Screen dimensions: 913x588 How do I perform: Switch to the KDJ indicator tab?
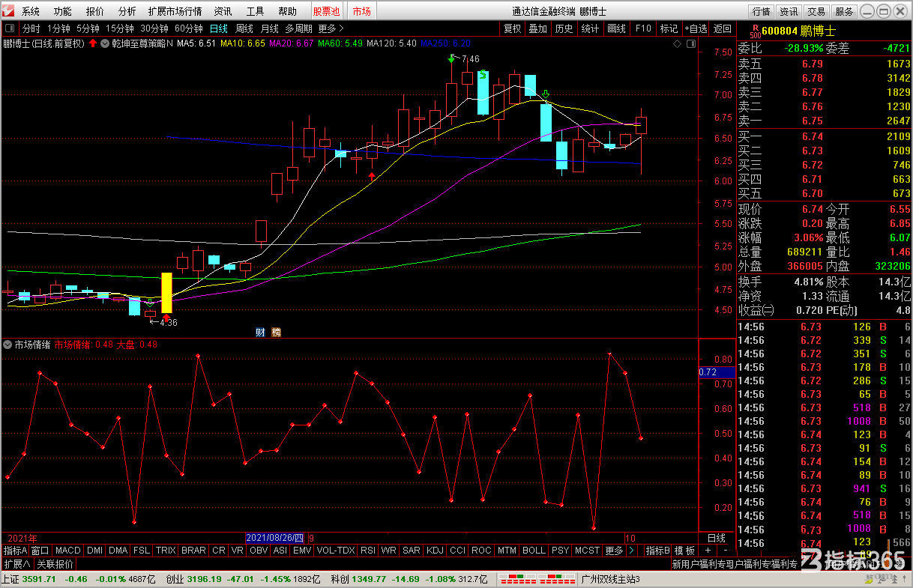point(435,551)
